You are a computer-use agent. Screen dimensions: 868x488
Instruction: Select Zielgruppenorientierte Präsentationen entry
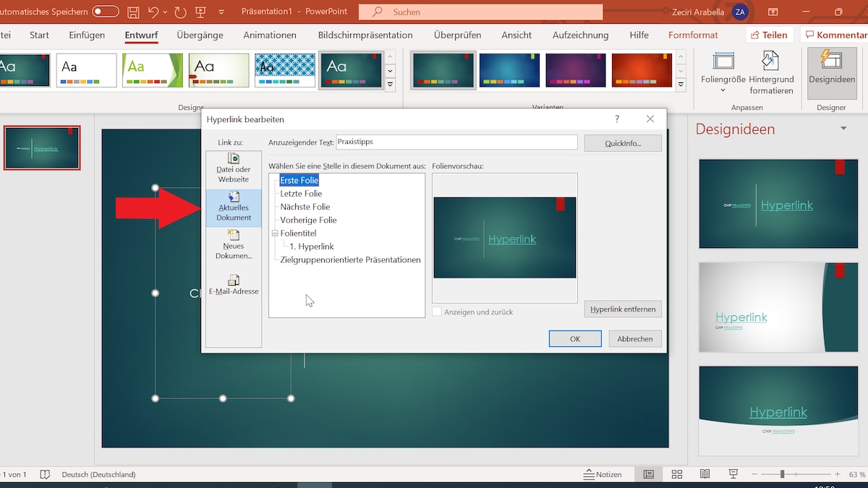[x=351, y=260]
